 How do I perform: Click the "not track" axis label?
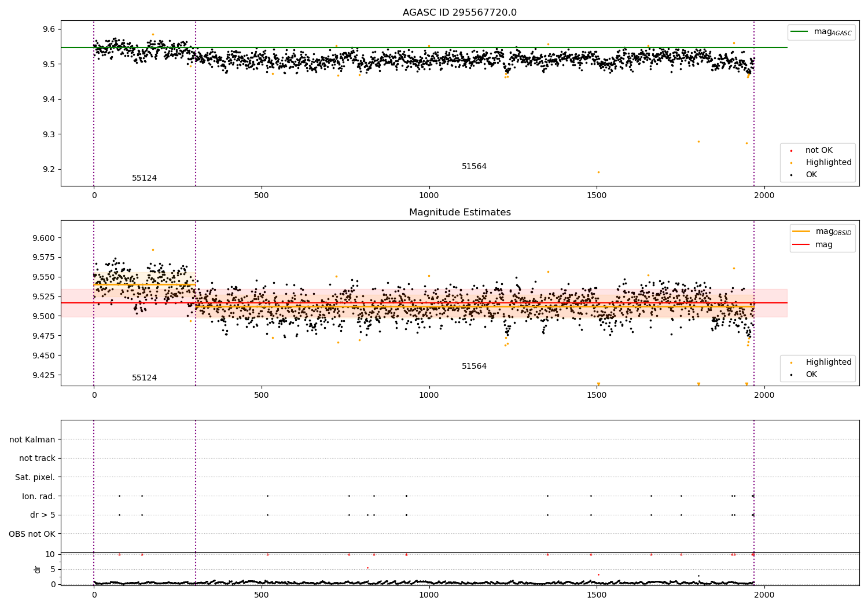pos(37,459)
